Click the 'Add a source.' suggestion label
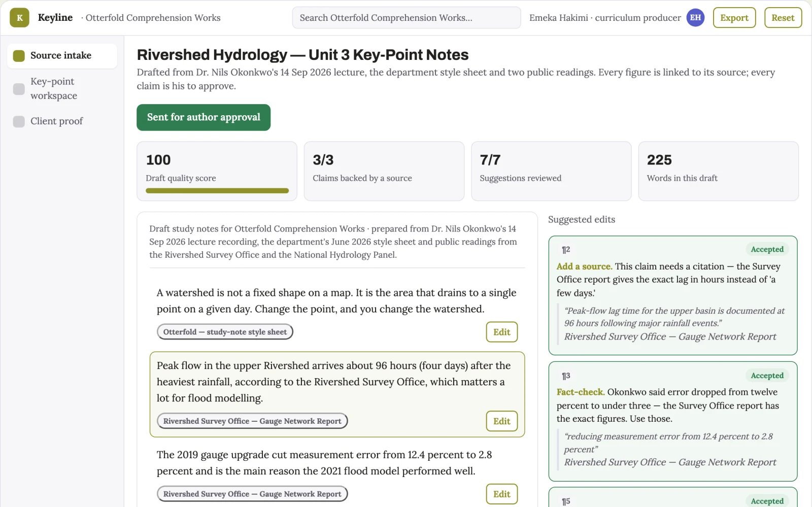This screenshot has width=812, height=507. [x=584, y=266]
